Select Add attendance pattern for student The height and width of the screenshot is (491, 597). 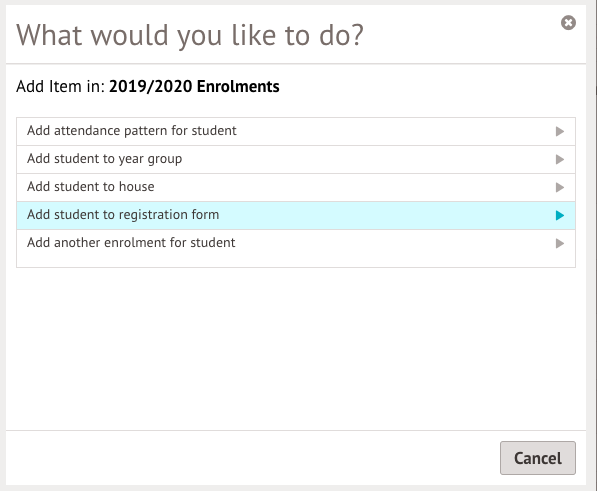pyautogui.click(x=296, y=131)
